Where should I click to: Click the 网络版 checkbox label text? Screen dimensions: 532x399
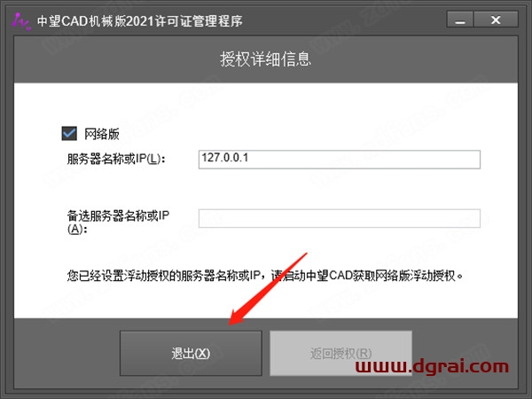point(102,134)
